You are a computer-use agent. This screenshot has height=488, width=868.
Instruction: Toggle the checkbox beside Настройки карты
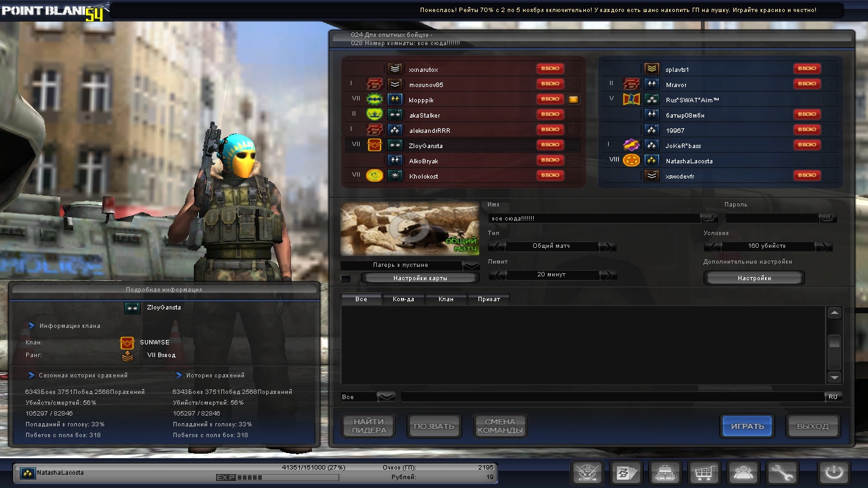346,278
